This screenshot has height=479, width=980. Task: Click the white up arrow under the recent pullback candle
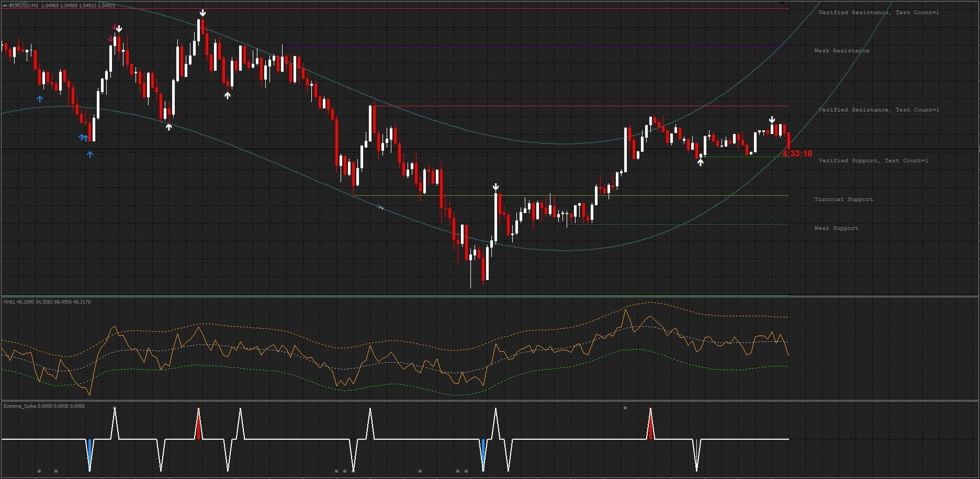coord(701,162)
